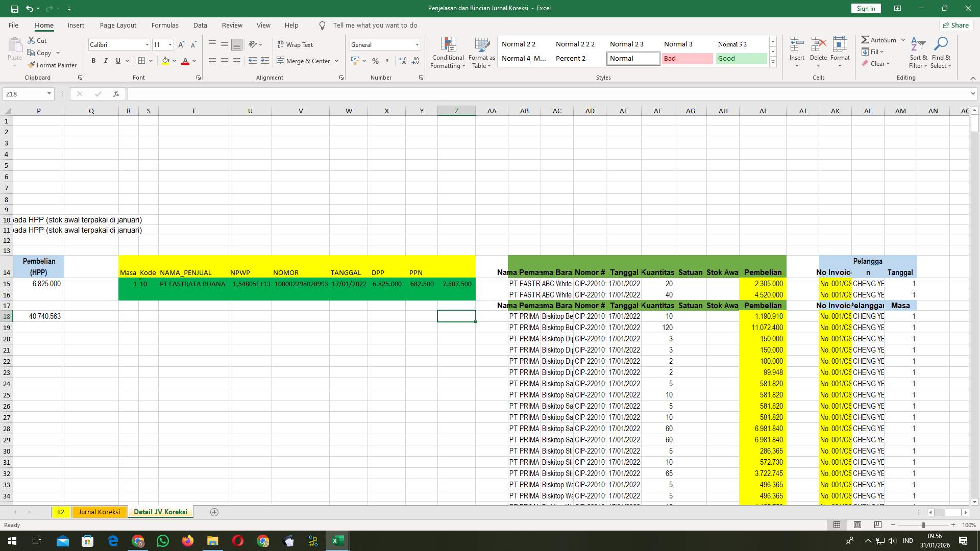The image size is (980, 551).
Task: Toggle italic formatting
Action: (106, 61)
